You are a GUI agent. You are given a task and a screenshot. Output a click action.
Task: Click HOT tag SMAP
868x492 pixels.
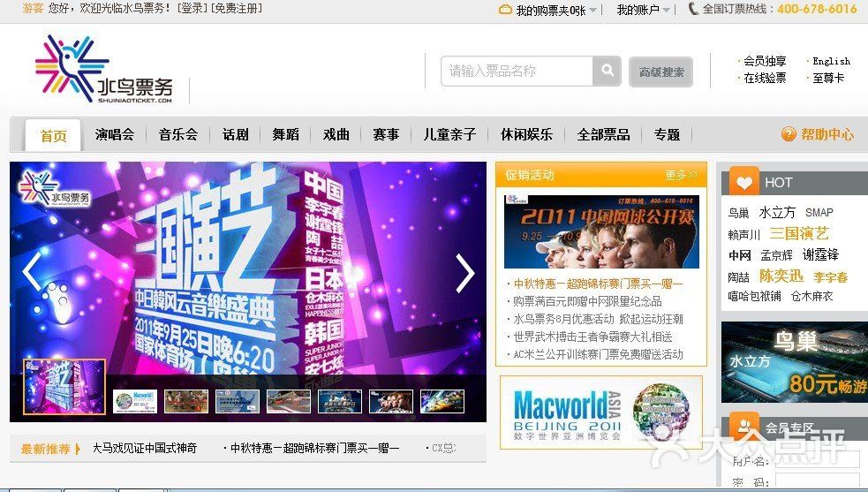pos(819,213)
